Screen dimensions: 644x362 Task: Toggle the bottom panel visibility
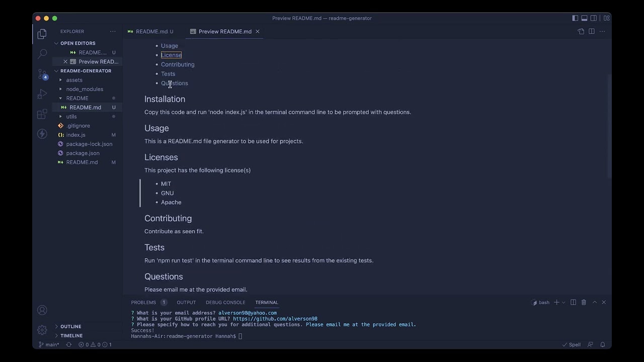coord(584,18)
